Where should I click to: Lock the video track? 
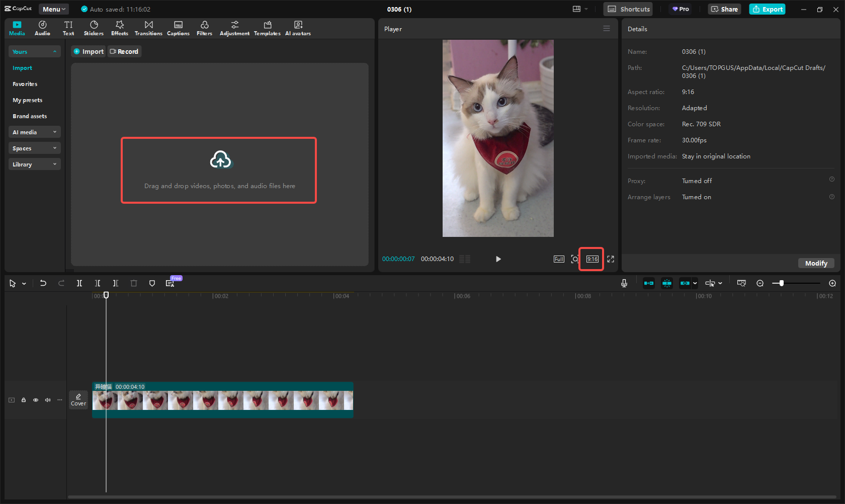(24, 400)
